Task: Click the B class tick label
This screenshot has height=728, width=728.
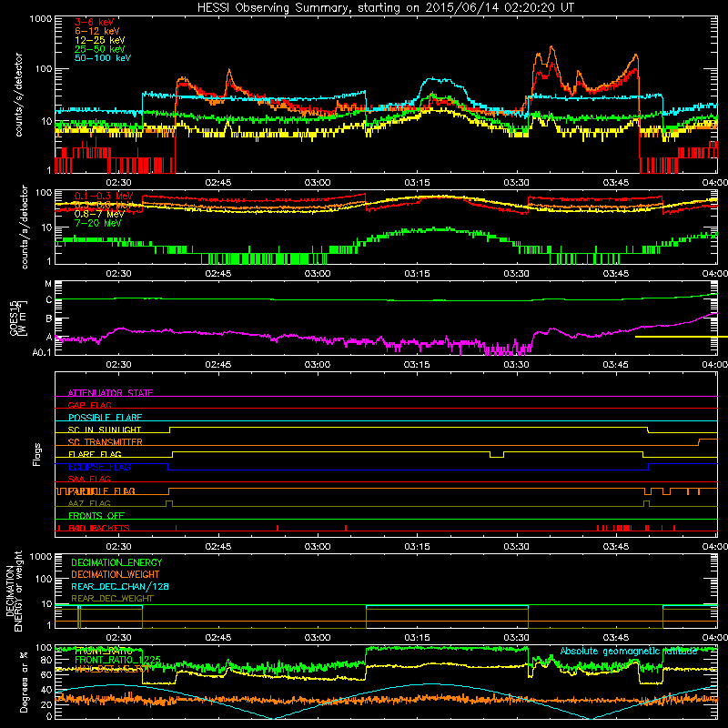Action: tap(49, 319)
